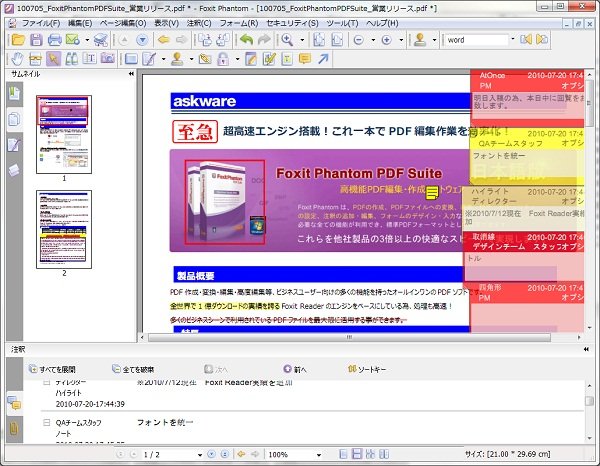Click the scanner icon in the toolbar

(x=101, y=40)
